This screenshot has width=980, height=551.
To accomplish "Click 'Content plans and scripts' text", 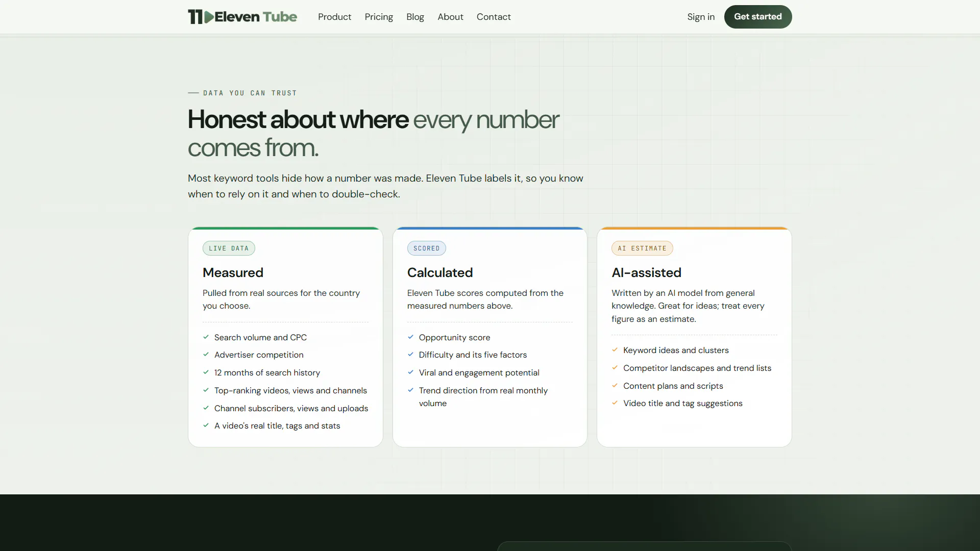I will [673, 386].
